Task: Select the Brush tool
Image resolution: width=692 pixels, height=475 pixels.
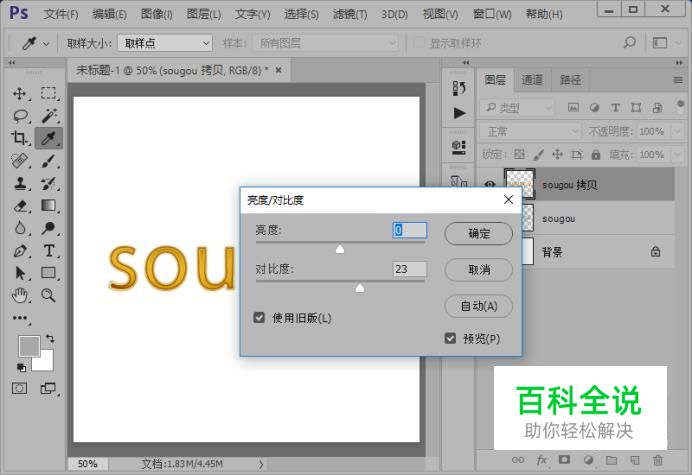Action: point(49,161)
